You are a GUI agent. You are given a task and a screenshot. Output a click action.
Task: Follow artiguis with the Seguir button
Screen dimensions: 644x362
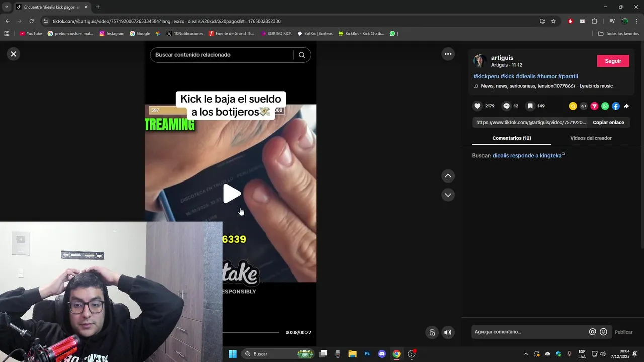[x=613, y=61]
